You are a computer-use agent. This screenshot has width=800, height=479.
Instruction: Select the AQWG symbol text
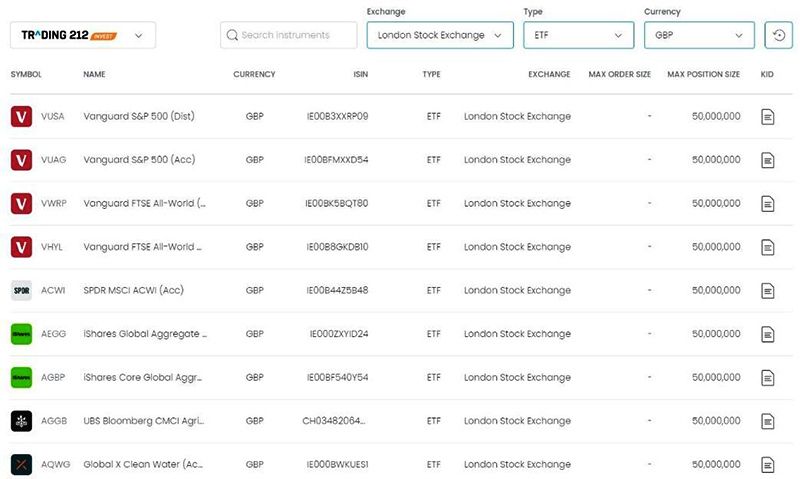[56, 464]
